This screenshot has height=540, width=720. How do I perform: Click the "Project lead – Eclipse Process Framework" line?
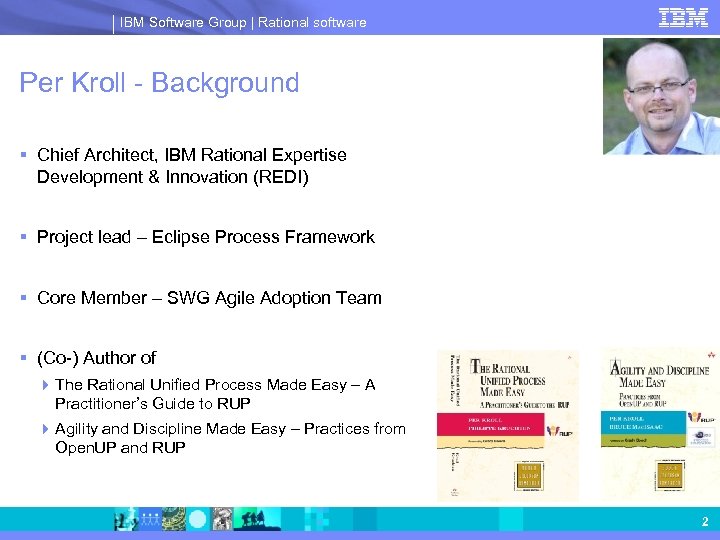click(206, 237)
